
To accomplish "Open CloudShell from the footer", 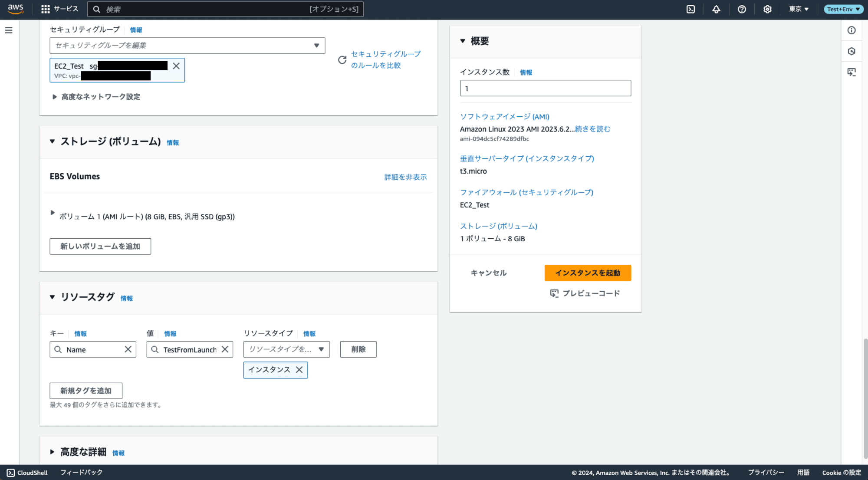I will [27, 473].
